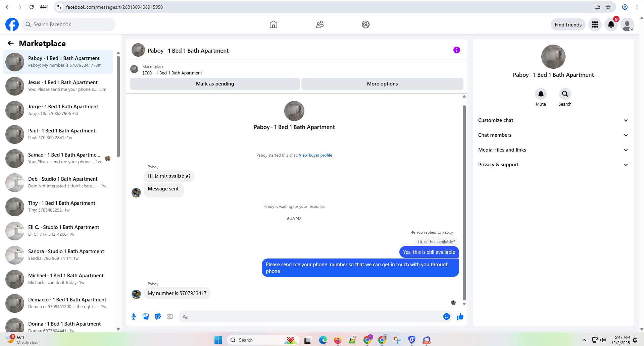
Task: Show hidden system tray icons chevron
Action: coord(584,340)
